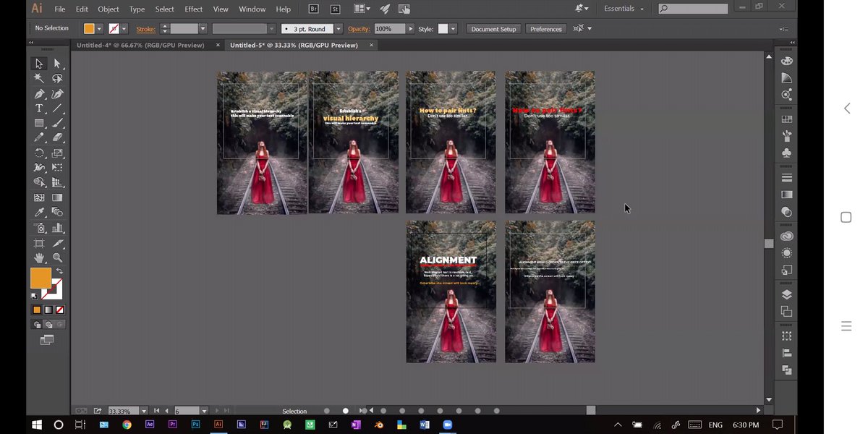Open artboard navigation number dropdown
This screenshot has height=434, width=868.
coord(204,411)
